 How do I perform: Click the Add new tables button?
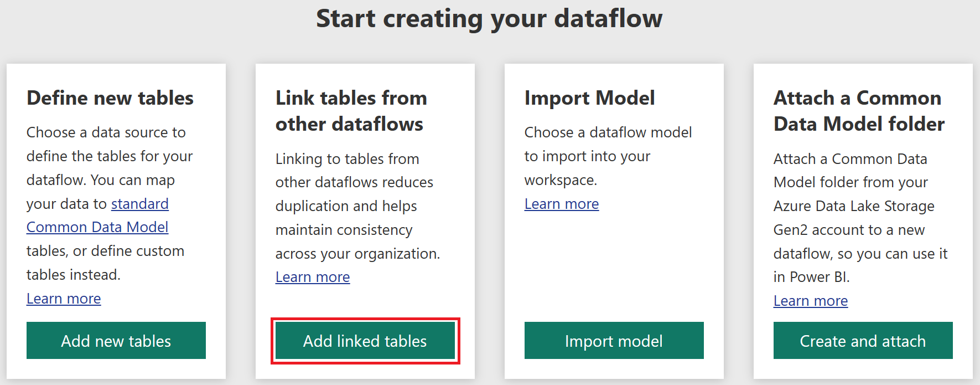(116, 341)
